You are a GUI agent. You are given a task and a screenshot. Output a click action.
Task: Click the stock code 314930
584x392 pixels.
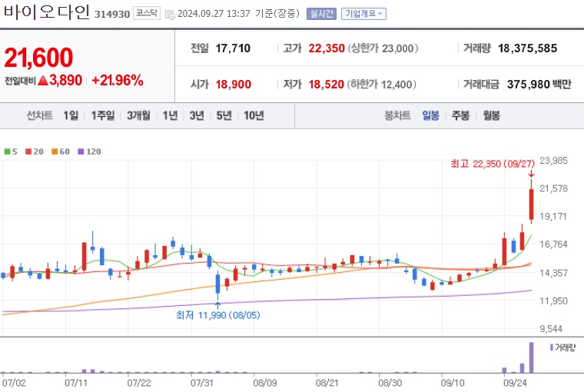pyautogui.click(x=112, y=14)
